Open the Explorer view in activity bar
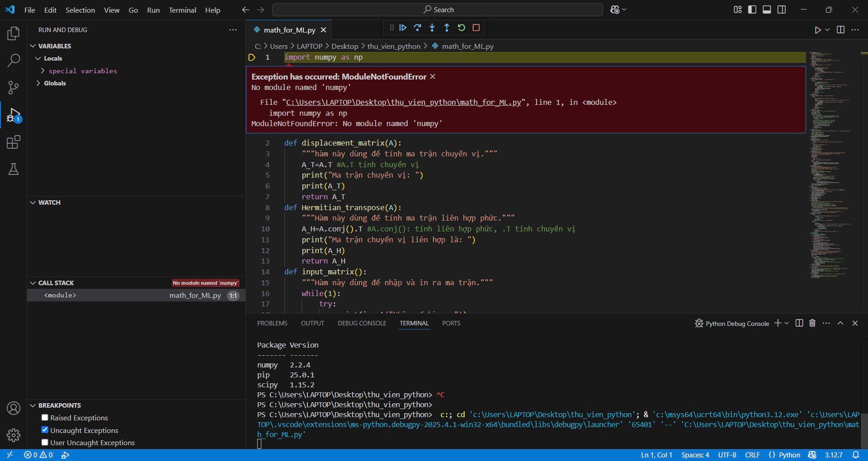The image size is (868, 461). (x=14, y=33)
